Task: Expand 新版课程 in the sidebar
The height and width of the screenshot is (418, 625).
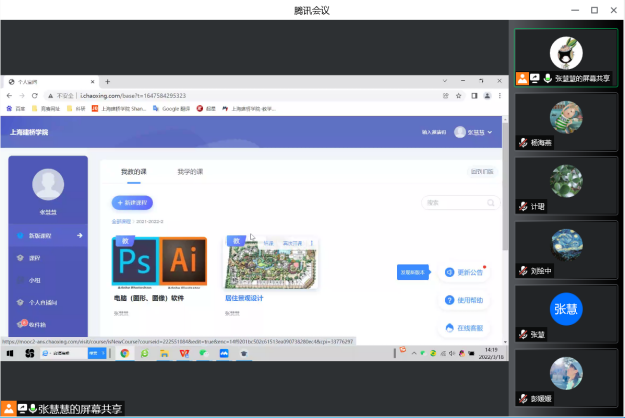Action: (79, 235)
